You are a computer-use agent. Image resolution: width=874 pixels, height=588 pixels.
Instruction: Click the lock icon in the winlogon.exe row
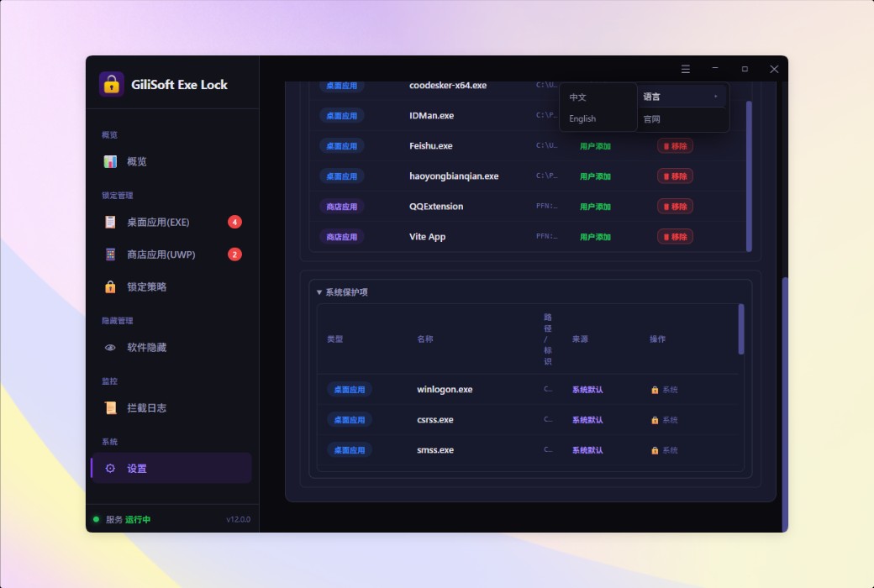pos(655,390)
